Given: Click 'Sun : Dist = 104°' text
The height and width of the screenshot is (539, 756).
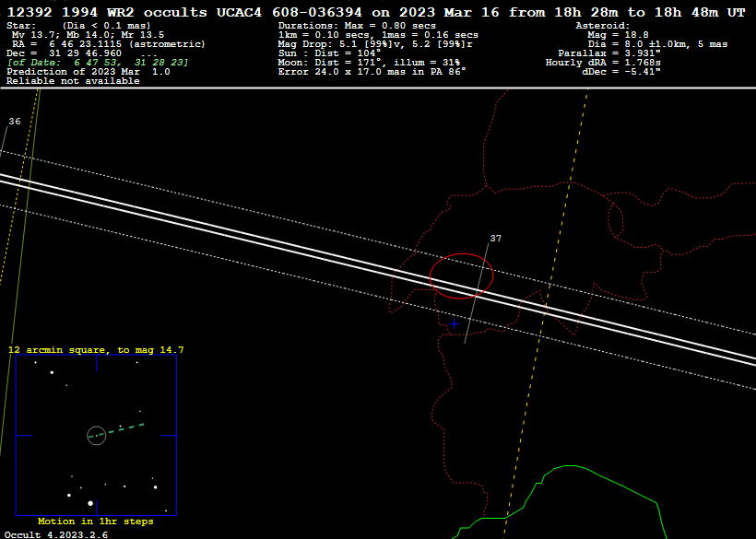Looking at the screenshot, I should 329,53.
